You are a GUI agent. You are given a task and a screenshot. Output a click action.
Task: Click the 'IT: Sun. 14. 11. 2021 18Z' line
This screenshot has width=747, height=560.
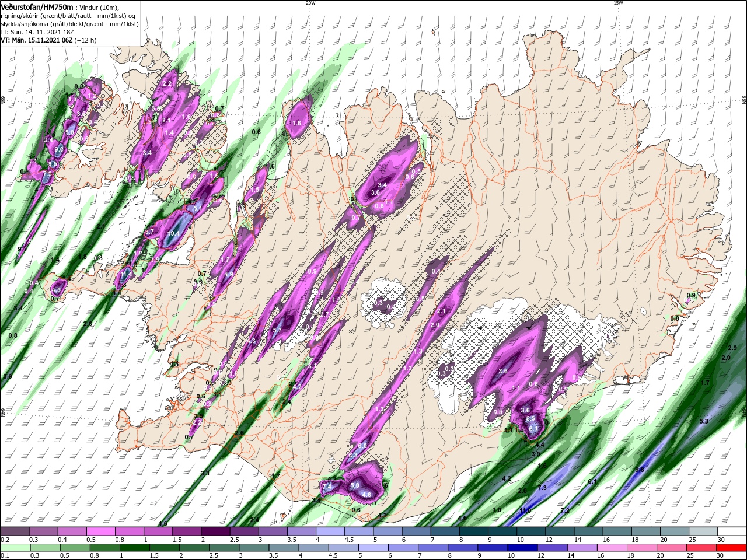pos(36,33)
